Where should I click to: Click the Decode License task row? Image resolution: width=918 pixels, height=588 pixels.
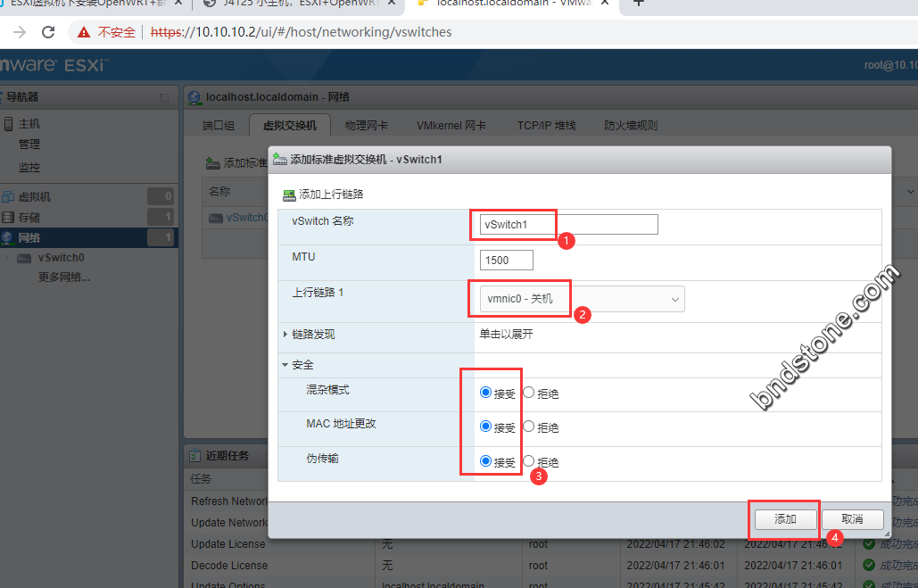pyautogui.click(x=550, y=566)
